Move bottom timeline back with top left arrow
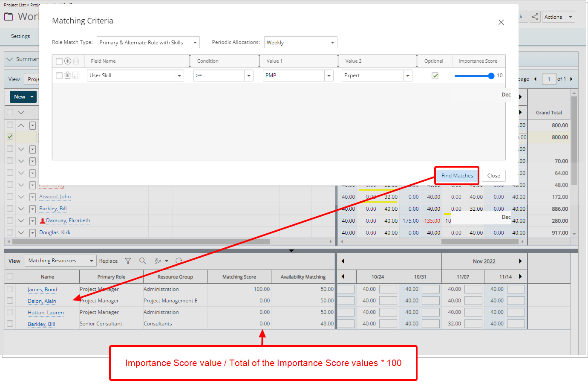 [x=343, y=261]
